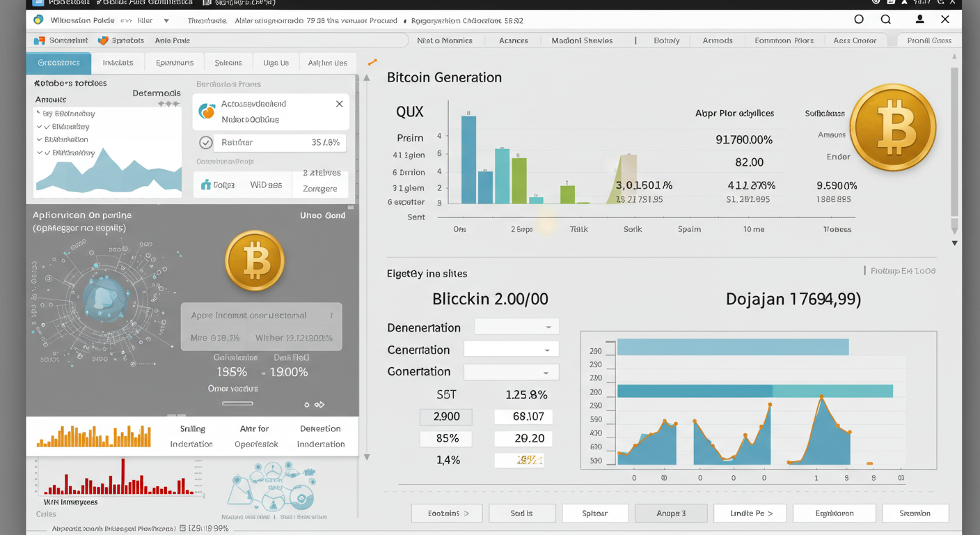Open the Cenertation dropdown
Screen dimensions: 980x535
(511, 349)
